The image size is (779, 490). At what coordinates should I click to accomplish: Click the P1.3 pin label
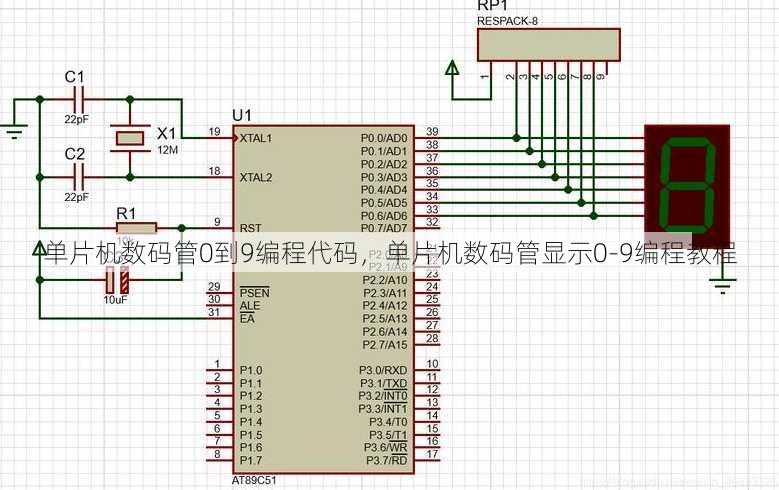click(x=251, y=409)
